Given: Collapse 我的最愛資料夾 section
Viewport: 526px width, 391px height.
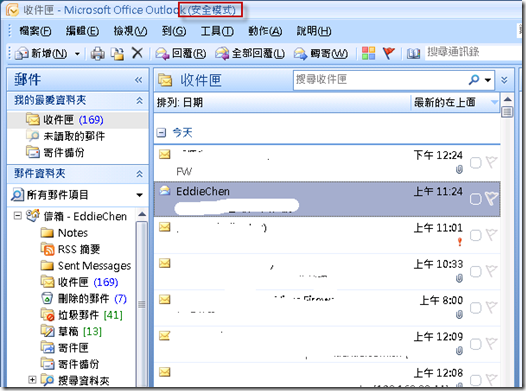Looking at the screenshot, I should point(139,100).
